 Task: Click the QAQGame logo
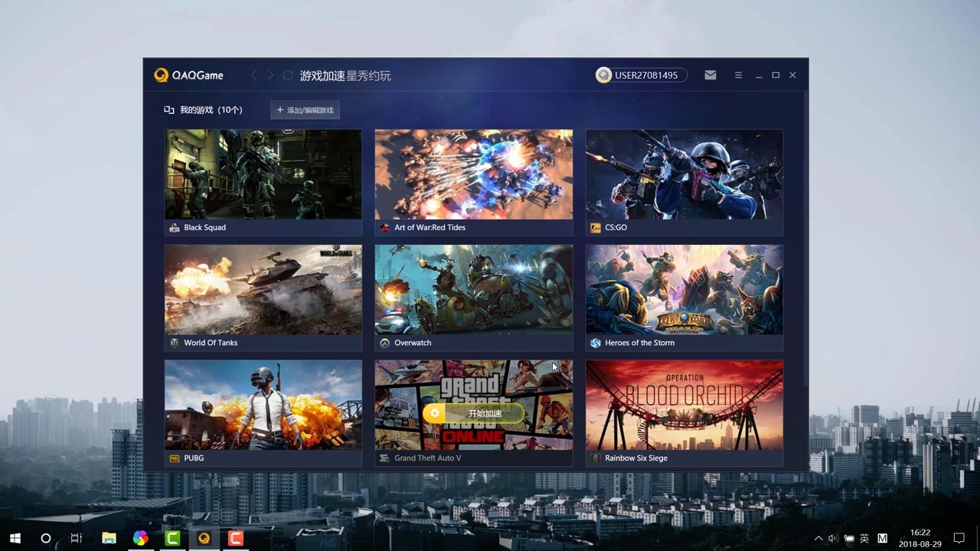188,75
